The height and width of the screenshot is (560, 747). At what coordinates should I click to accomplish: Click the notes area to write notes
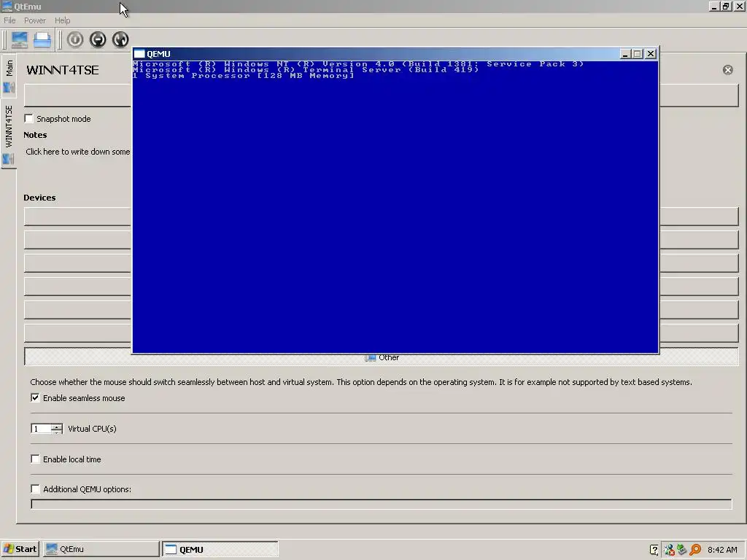point(77,152)
